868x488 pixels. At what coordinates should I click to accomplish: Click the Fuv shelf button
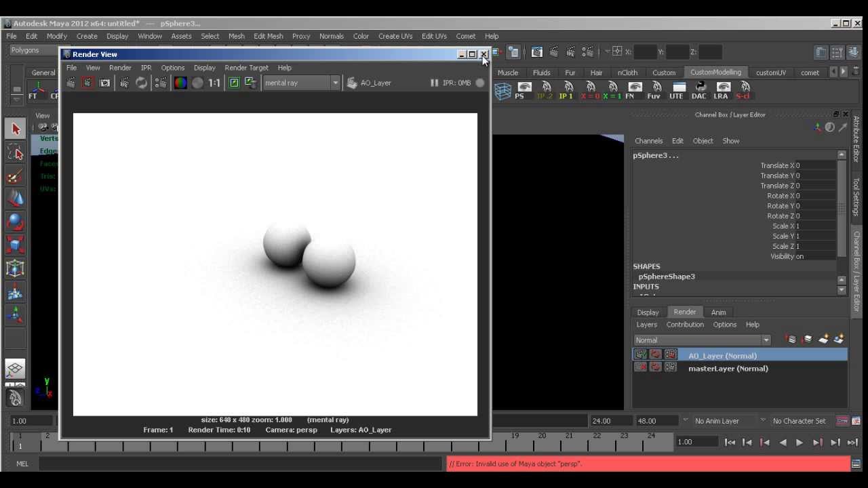(655, 90)
